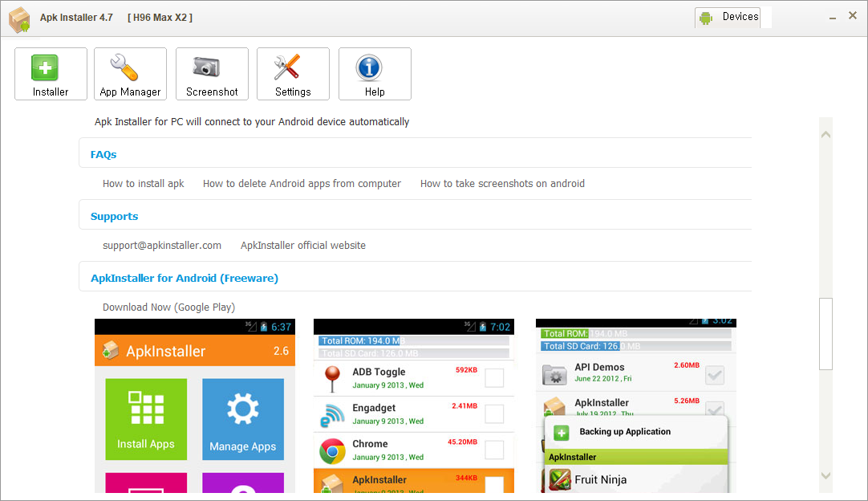The width and height of the screenshot is (868, 501).
Task: Click the green plus Backing up Application icon
Action: point(561,433)
